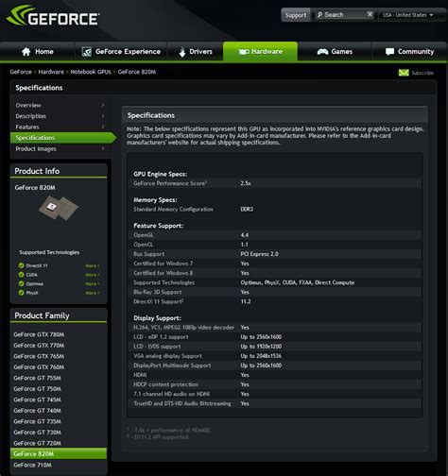Viewport: 448px width, 476px height.
Task: Click GeForce in the breadcrumb
Action: pos(21,72)
